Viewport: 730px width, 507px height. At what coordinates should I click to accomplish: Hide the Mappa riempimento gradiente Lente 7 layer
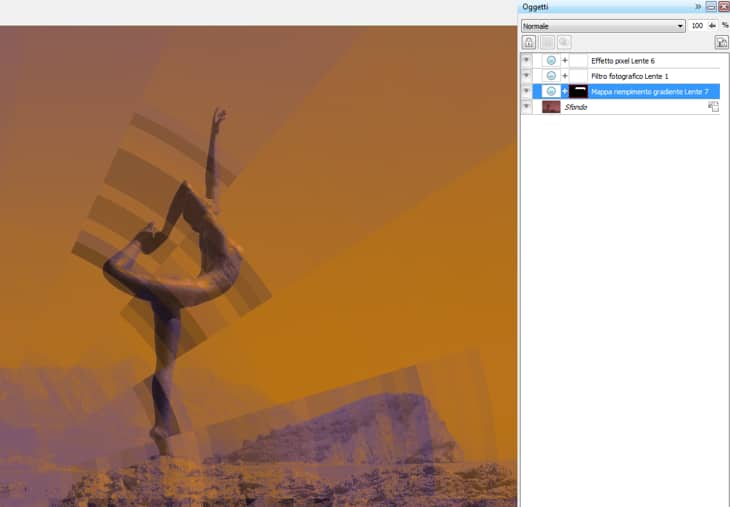(527, 91)
